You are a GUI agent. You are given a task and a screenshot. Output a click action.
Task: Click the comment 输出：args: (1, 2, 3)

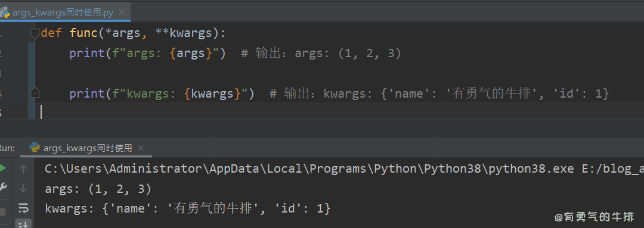click(x=321, y=54)
